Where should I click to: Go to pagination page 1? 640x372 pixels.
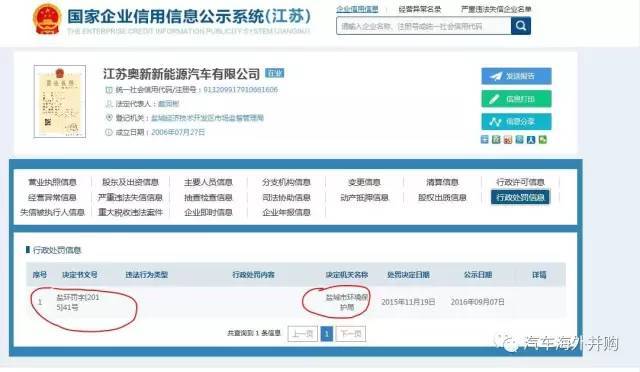point(327,334)
